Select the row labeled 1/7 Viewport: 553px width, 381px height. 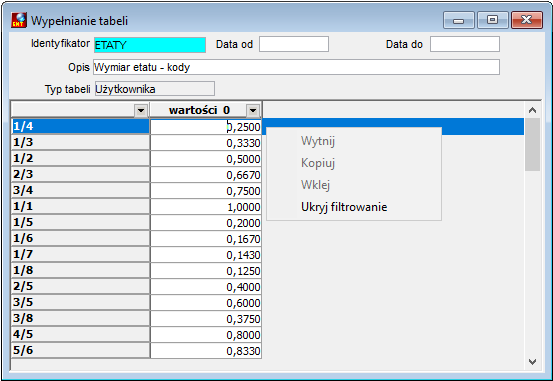[80, 254]
